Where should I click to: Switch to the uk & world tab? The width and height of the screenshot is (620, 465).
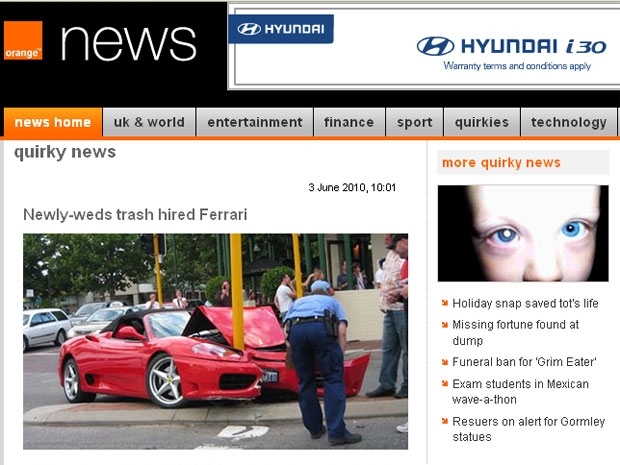click(x=149, y=122)
